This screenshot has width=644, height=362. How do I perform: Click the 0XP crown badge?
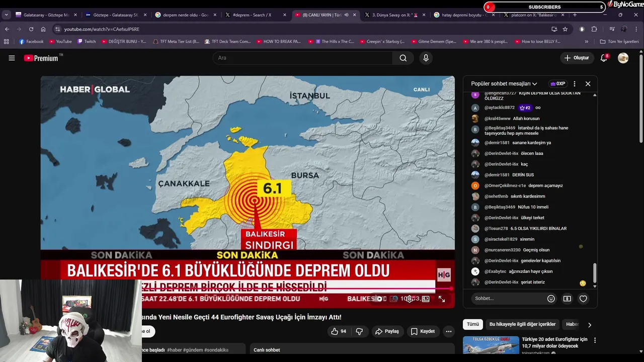(x=558, y=84)
